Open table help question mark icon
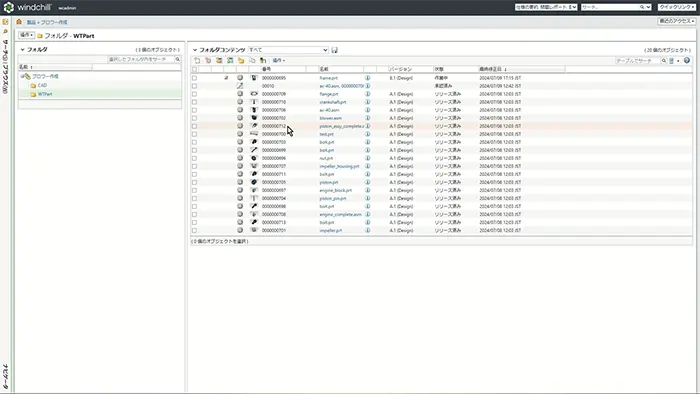Viewport: 700px width, 394px height. pyautogui.click(x=687, y=60)
